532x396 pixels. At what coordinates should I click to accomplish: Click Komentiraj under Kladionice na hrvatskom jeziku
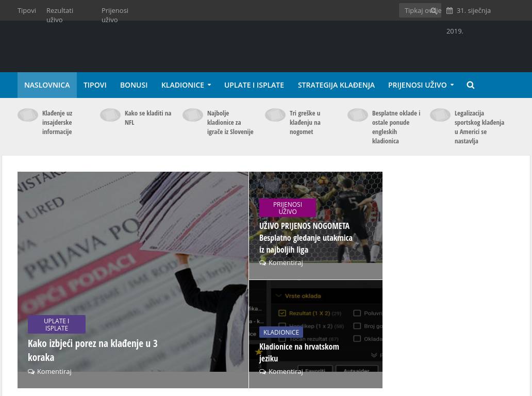286,372
